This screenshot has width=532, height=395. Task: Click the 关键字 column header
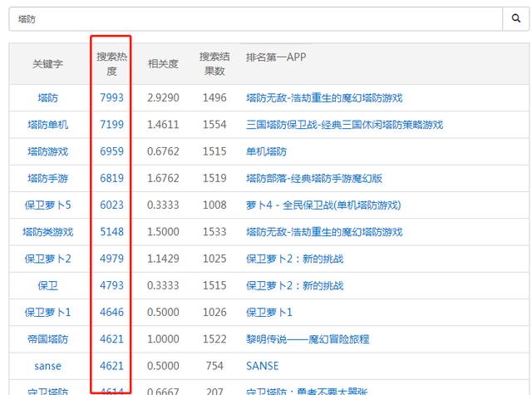[48, 64]
